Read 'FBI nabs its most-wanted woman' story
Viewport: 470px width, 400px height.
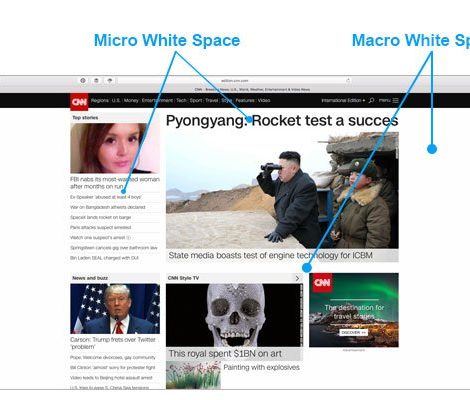[115, 183]
